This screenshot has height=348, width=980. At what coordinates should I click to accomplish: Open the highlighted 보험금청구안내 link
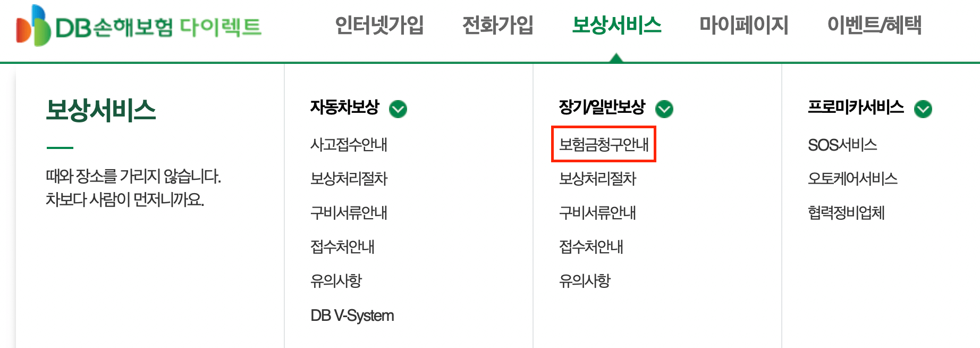(604, 145)
